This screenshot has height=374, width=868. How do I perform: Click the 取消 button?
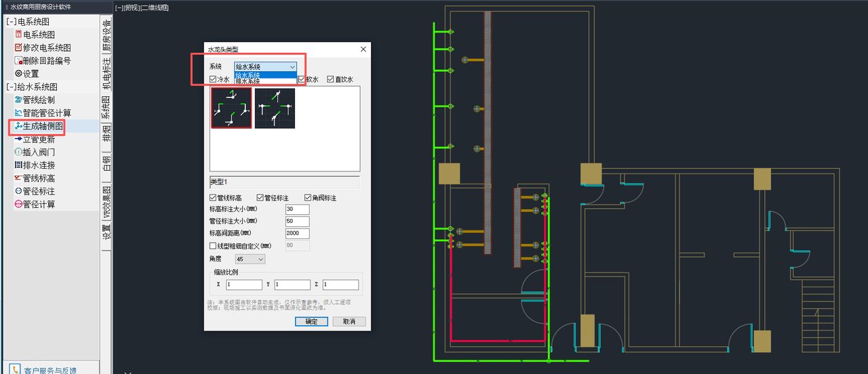pyautogui.click(x=349, y=322)
